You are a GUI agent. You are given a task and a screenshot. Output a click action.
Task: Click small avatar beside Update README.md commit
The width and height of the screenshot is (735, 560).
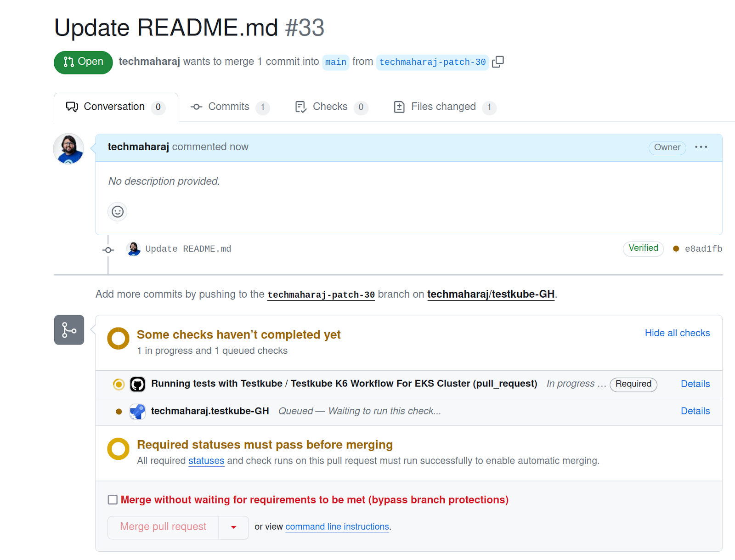[x=134, y=249]
